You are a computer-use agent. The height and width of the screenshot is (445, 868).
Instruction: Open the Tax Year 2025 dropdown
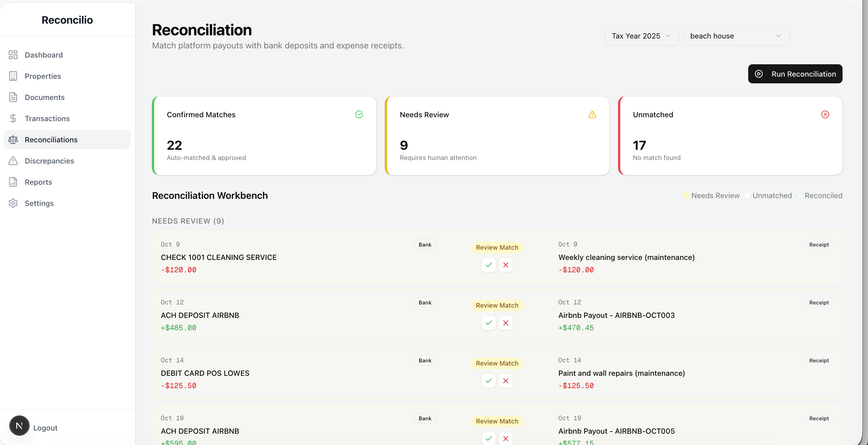[x=642, y=36]
